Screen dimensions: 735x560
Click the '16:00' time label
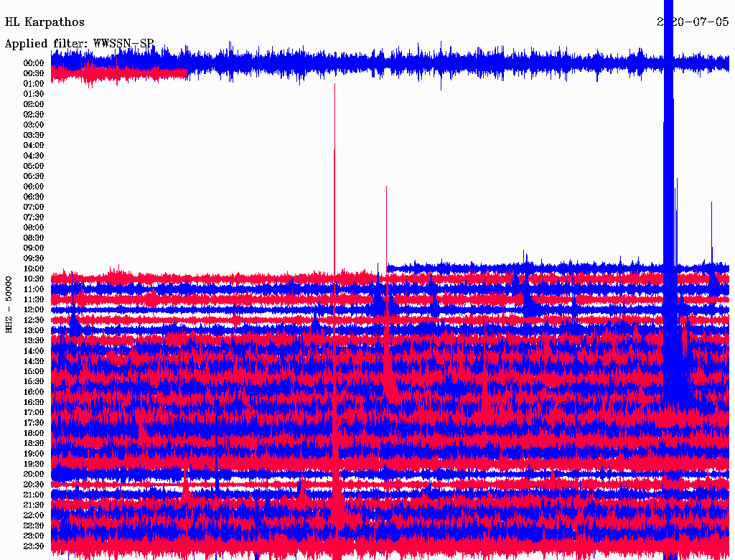[34, 391]
